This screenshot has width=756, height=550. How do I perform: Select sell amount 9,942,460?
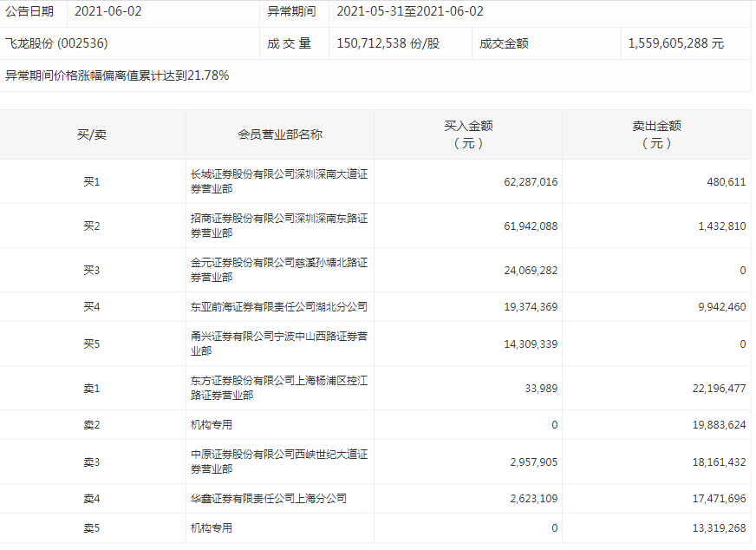[722, 307]
